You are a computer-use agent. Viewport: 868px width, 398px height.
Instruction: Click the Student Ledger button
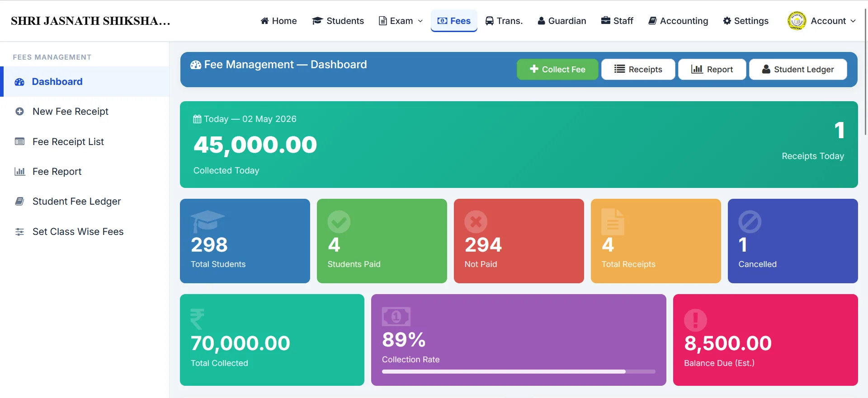798,69
